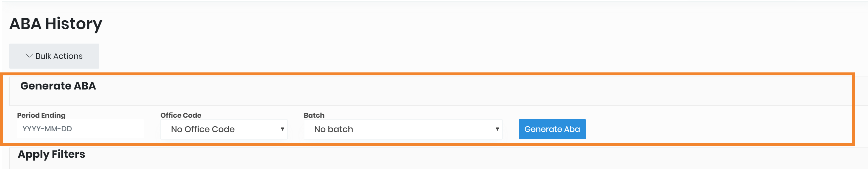Click the Apply Filters section heading
The width and height of the screenshot is (868, 169).
(x=51, y=154)
